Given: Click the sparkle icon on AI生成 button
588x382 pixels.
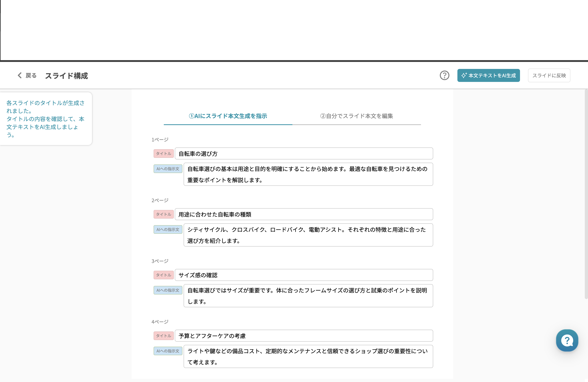Looking at the screenshot, I should [464, 75].
